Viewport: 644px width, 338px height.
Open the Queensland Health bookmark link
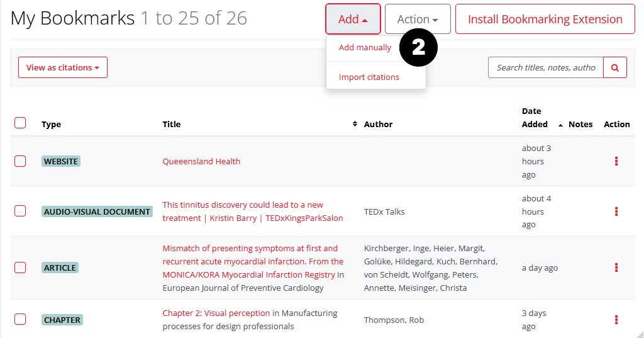[x=201, y=161]
